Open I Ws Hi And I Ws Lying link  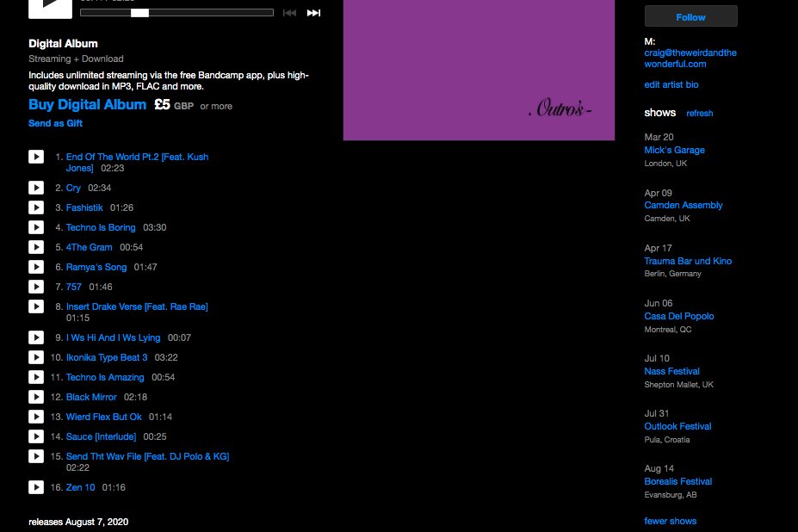[x=113, y=337]
